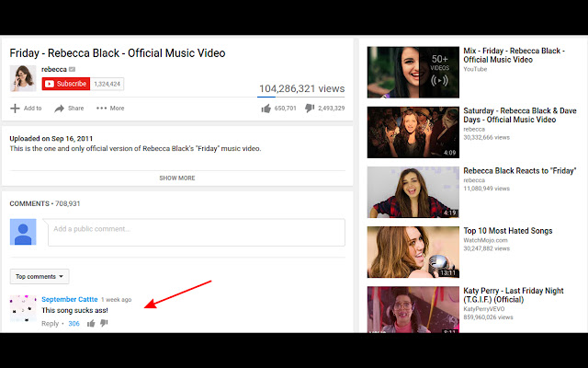
Task: Open Katy Perry - Last Friday Night video
Action: pos(513,295)
